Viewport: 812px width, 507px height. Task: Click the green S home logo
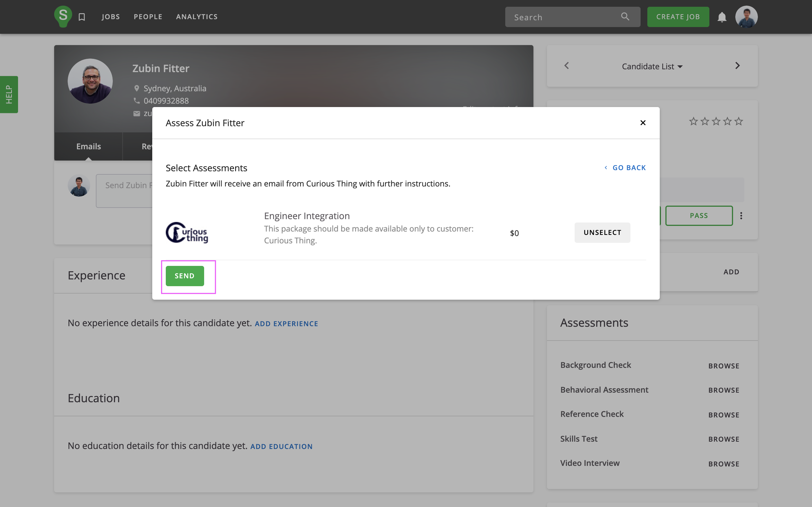(63, 16)
